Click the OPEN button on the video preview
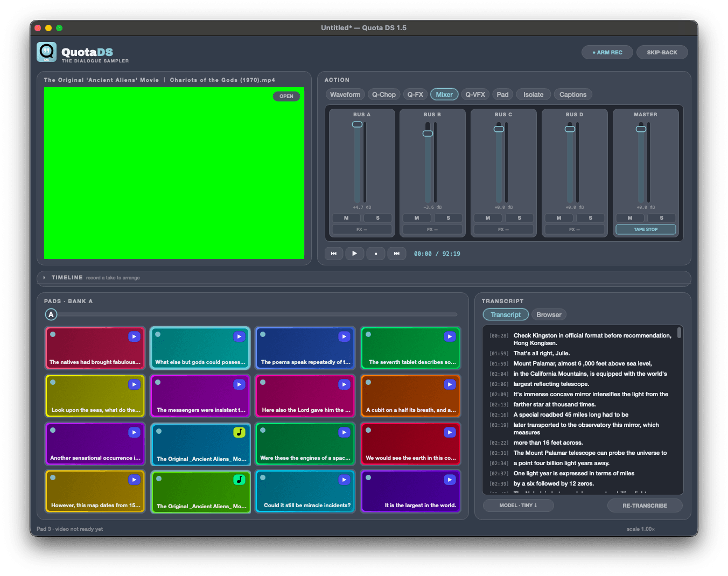 (x=286, y=96)
